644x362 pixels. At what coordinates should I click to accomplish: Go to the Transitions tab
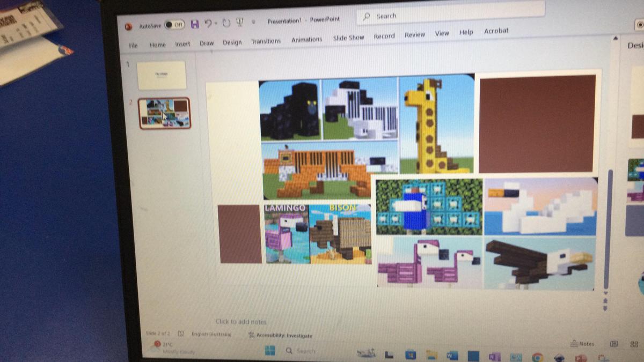point(266,41)
